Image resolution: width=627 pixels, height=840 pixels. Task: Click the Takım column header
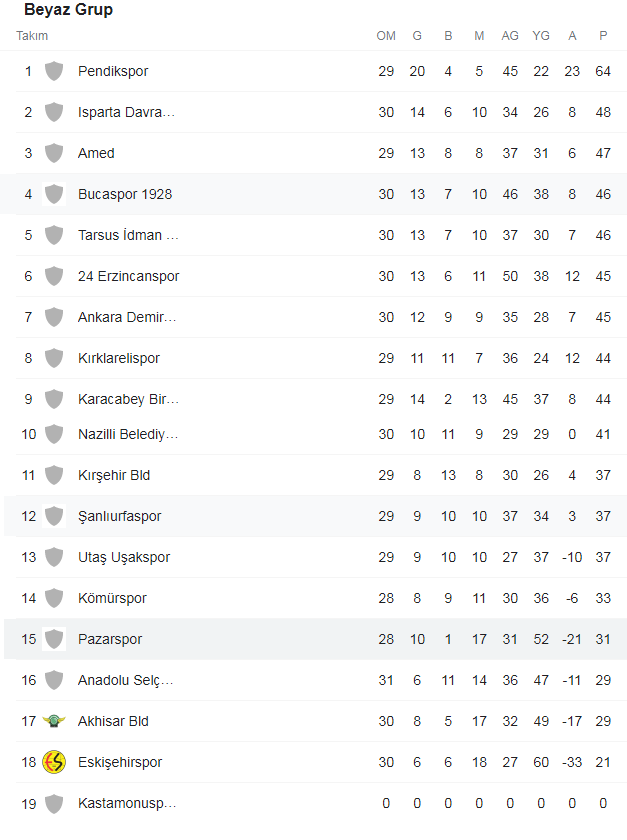32,36
